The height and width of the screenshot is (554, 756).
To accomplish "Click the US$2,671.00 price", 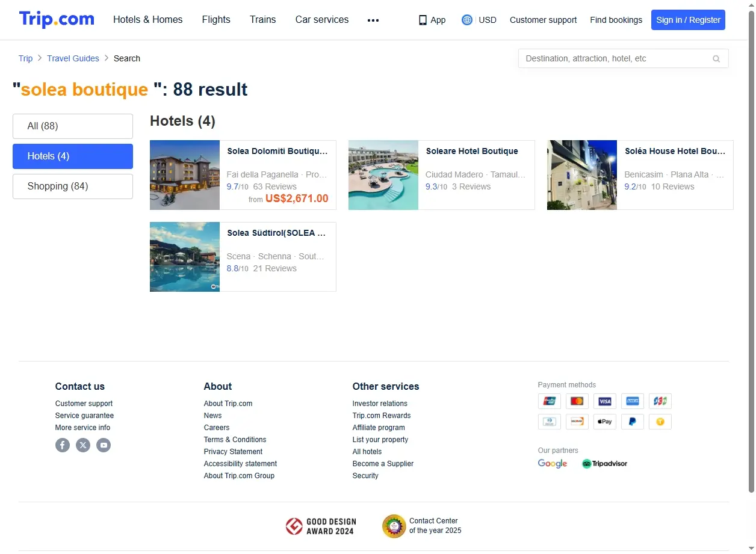I will point(297,199).
